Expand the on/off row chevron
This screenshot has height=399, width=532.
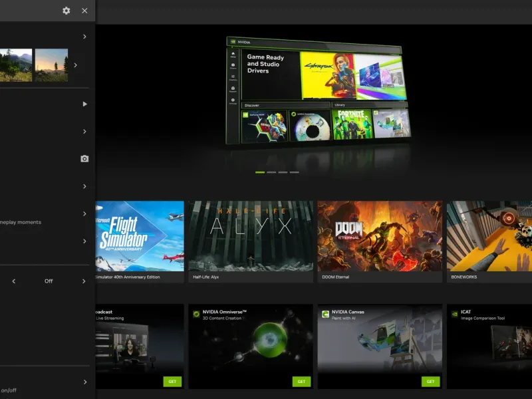[x=84, y=382]
